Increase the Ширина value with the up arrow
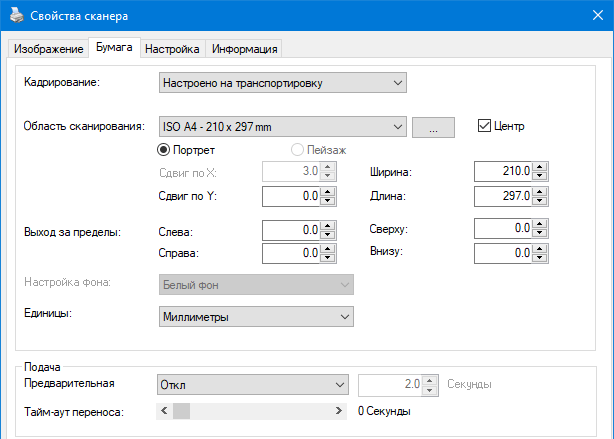The image size is (614, 439). [x=539, y=167]
